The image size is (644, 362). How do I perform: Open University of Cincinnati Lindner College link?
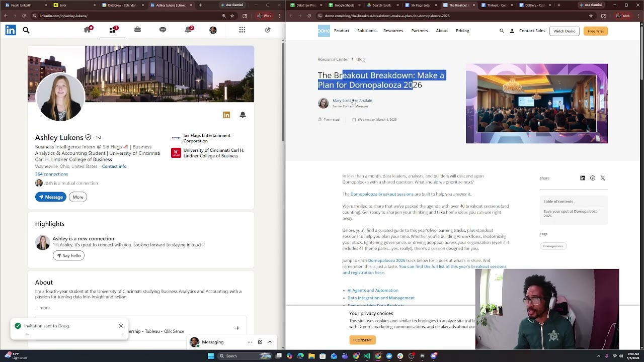coord(208,153)
